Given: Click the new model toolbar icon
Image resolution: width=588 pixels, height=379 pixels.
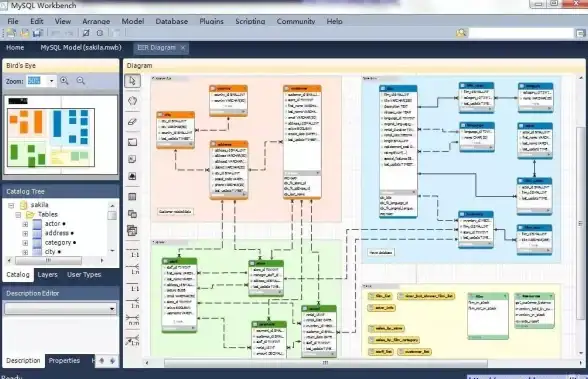Looking at the screenshot, I should pos(11,33).
